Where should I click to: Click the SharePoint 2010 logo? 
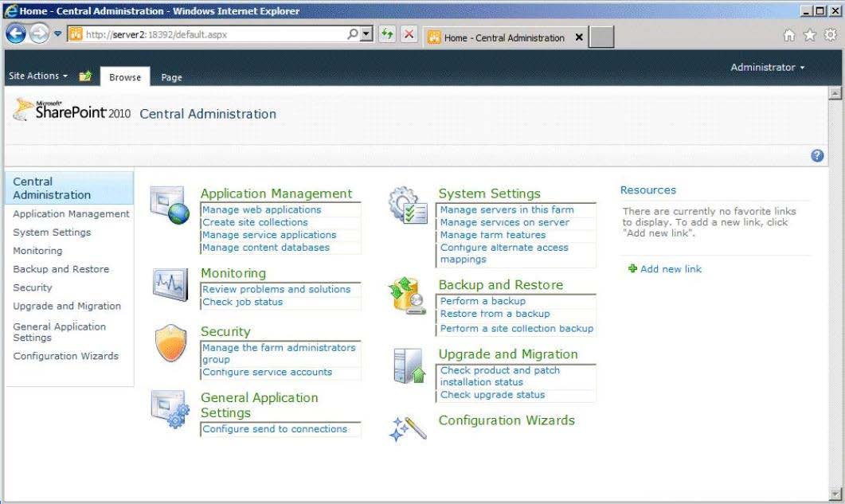pyautogui.click(x=72, y=109)
